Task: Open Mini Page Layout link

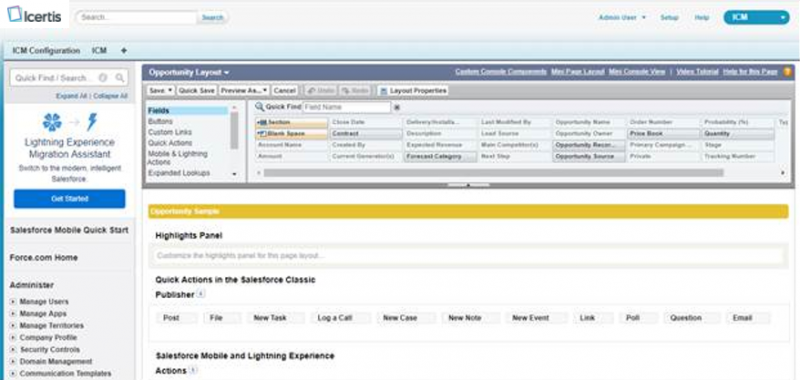Action: point(578,72)
